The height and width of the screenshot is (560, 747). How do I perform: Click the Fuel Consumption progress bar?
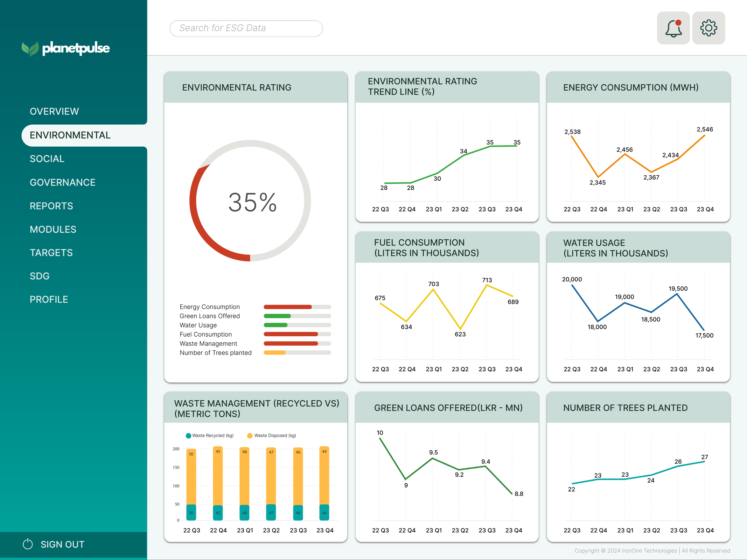pyautogui.click(x=297, y=334)
